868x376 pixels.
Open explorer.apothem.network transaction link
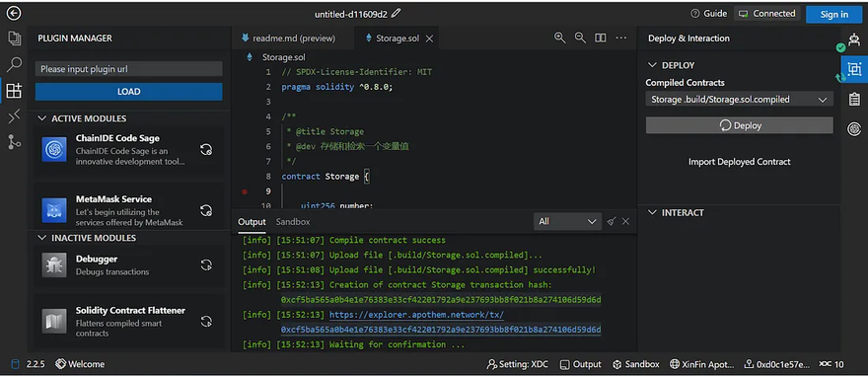coord(417,315)
